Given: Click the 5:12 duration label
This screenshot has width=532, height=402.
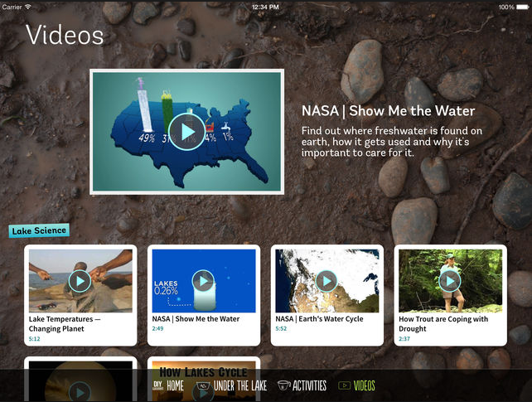Looking at the screenshot, I should click(34, 338).
